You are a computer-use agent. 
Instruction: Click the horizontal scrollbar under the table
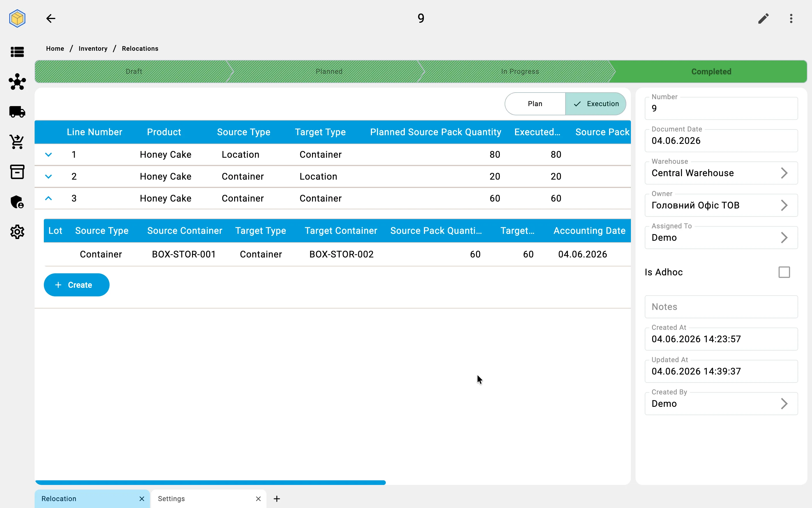click(x=211, y=482)
